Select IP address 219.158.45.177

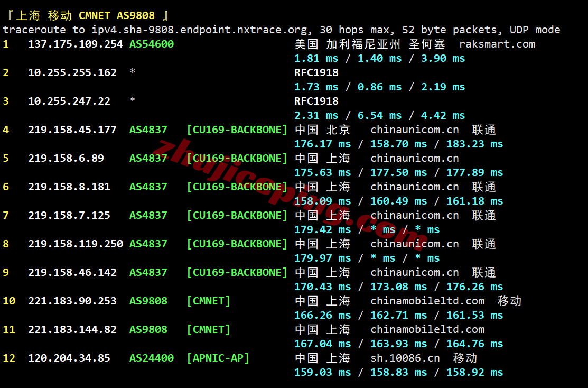pyautogui.click(x=72, y=130)
